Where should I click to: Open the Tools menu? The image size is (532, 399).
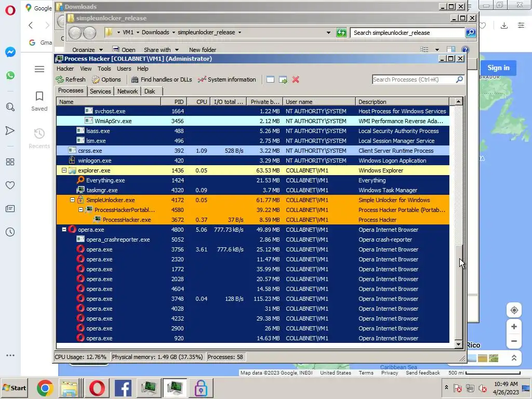104,69
